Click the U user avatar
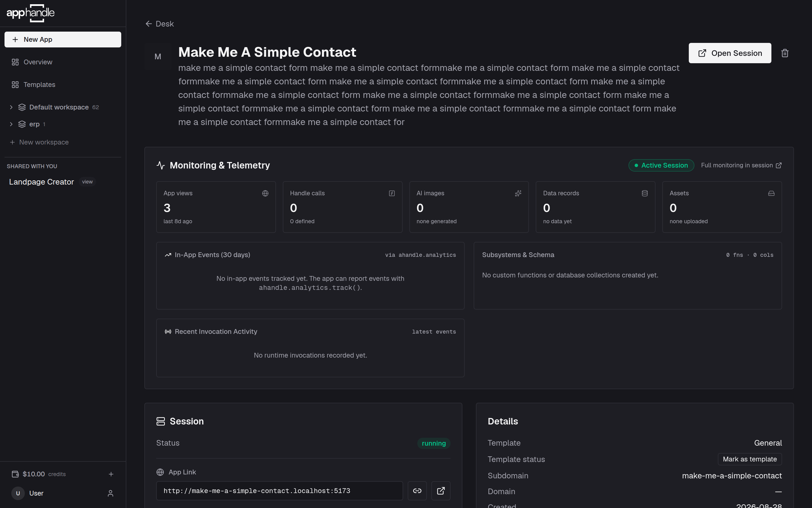The height and width of the screenshot is (508, 812). tap(18, 493)
